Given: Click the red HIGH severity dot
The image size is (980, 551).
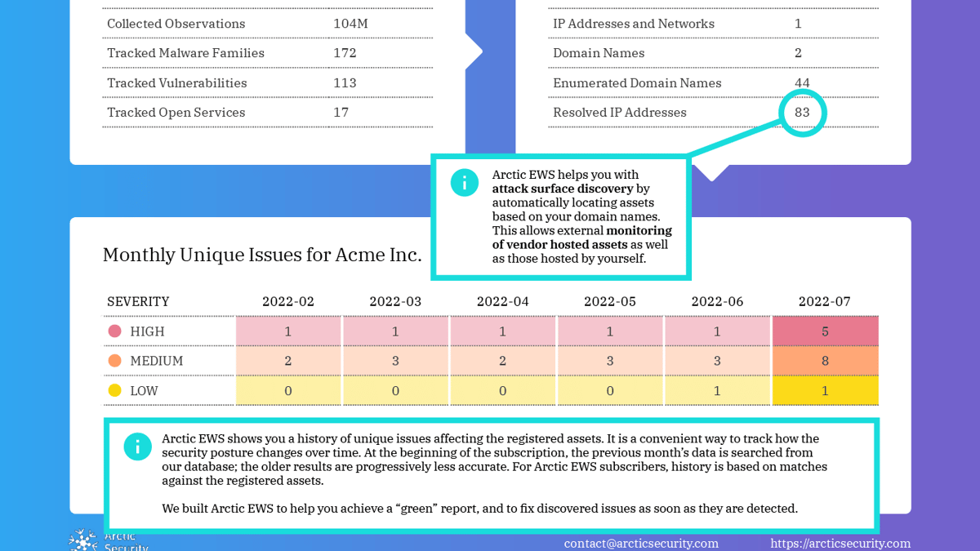Looking at the screenshot, I should pos(114,331).
